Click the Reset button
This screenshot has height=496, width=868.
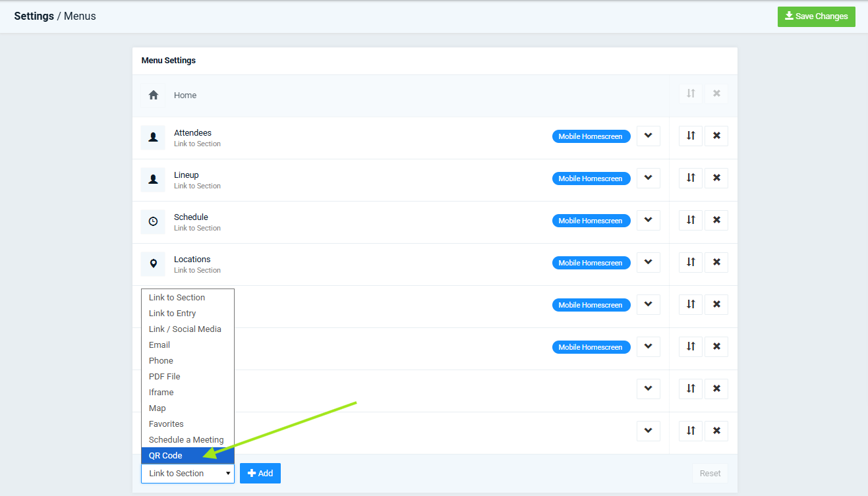click(710, 473)
